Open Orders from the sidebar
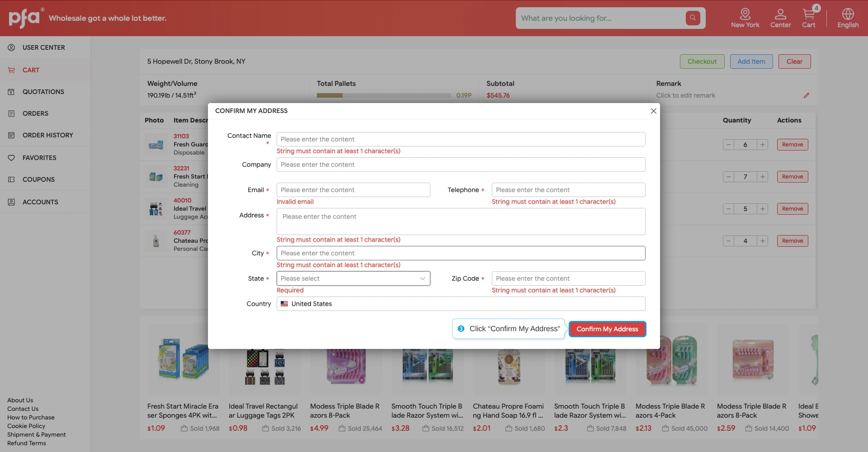This screenshot has height=452, width=868. [x=45, y=113]
